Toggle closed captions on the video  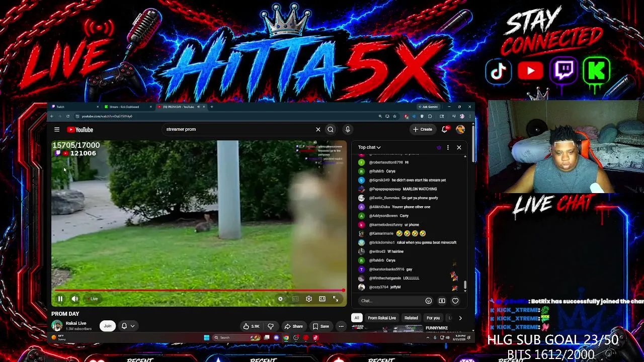295,299
